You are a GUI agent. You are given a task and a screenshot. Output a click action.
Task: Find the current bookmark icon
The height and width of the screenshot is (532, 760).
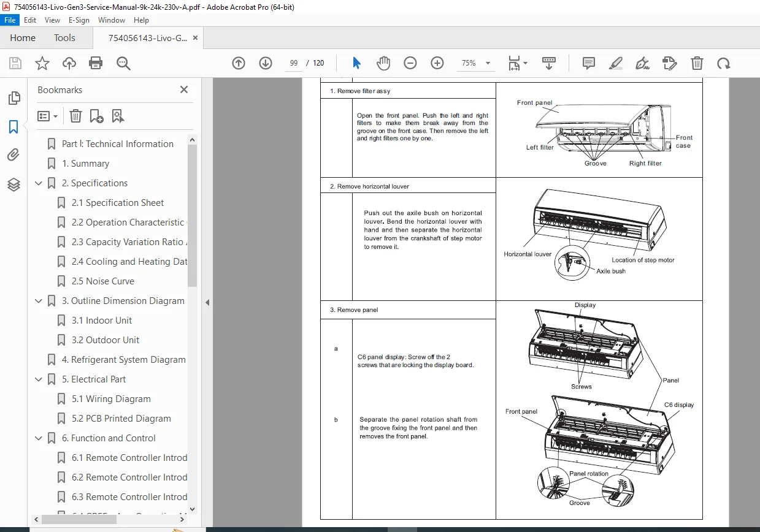tap(118, 116)
